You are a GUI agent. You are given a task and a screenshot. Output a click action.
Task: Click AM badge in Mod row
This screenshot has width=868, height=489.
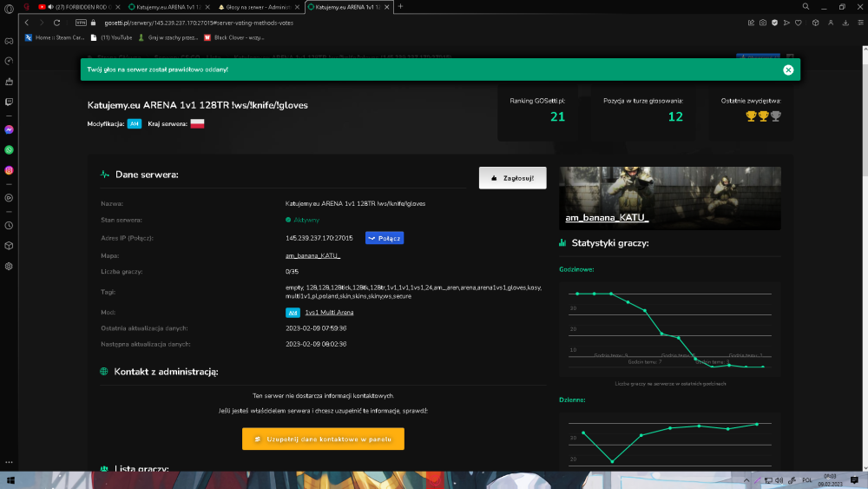[293, 313]
